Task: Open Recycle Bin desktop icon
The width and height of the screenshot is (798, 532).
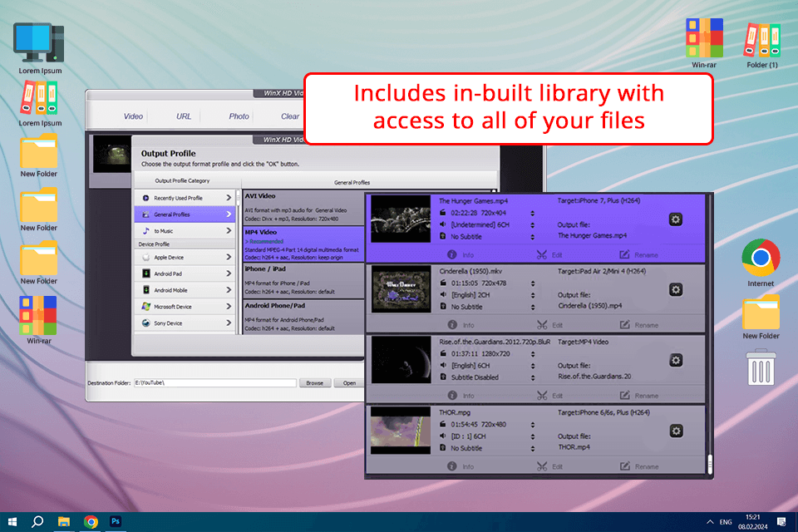Action: [x=761, y=367]
